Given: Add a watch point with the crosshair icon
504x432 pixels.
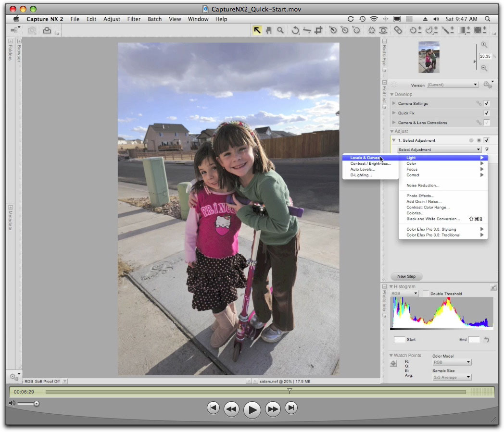Looking at the screenshot, I should [x=393, y=364].
